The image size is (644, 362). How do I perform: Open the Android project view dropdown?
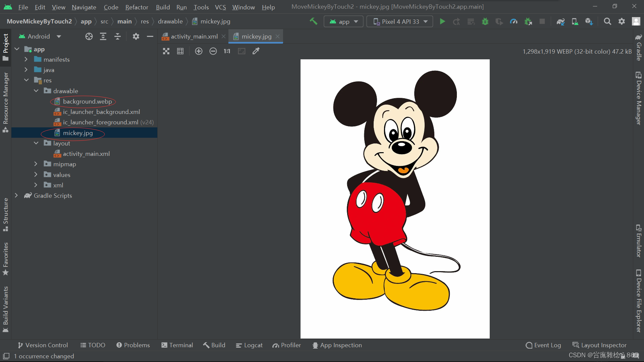[40, 37]
